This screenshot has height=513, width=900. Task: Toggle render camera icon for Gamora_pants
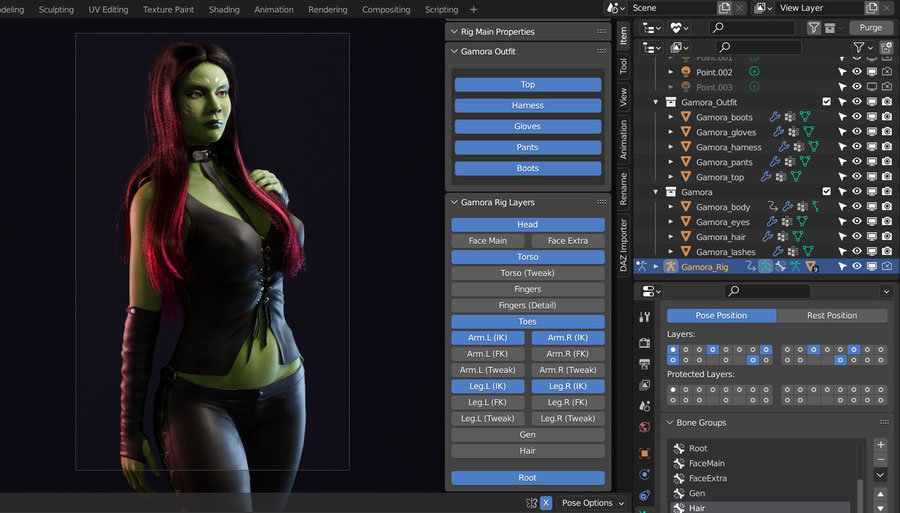(887, 161)
